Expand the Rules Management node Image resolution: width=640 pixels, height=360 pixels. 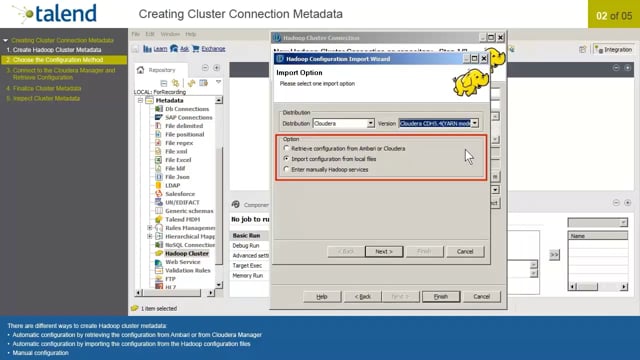tap(149, 228)
